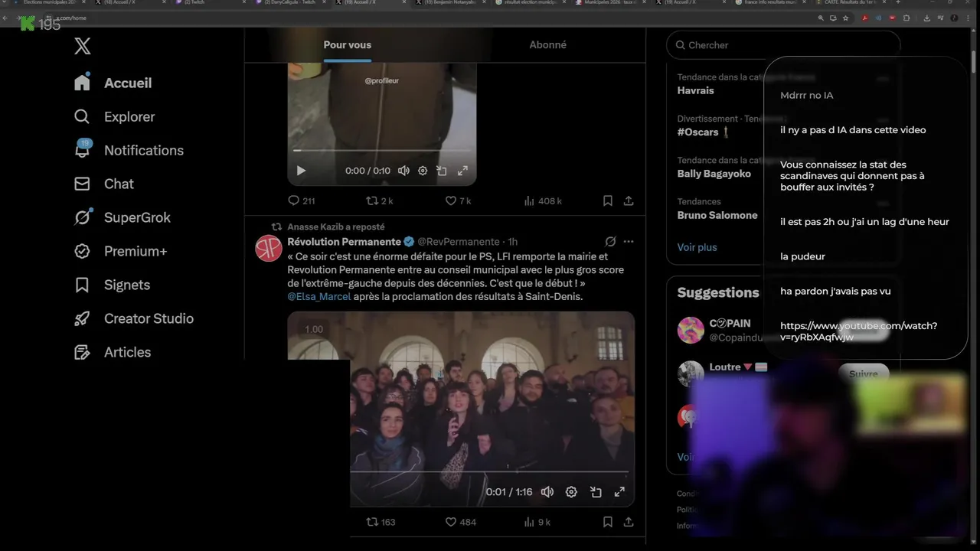Switch to the DanyCaligula Twitch browser tab
980x551 pixels.
(x=291, y=2)
